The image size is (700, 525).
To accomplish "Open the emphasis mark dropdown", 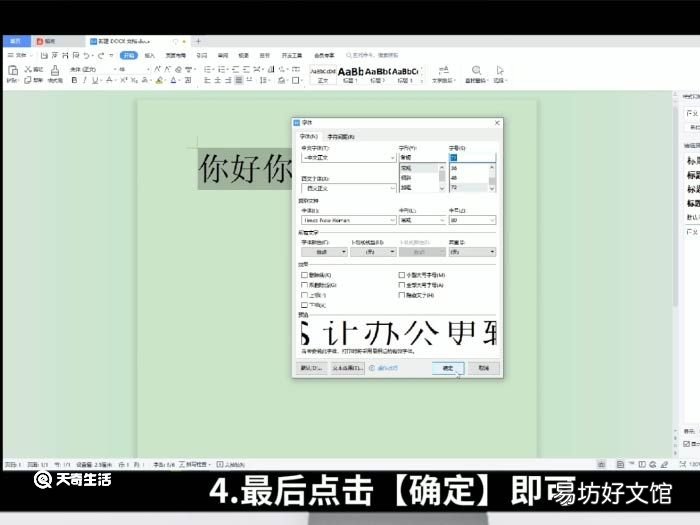I will tap(472, 252).
